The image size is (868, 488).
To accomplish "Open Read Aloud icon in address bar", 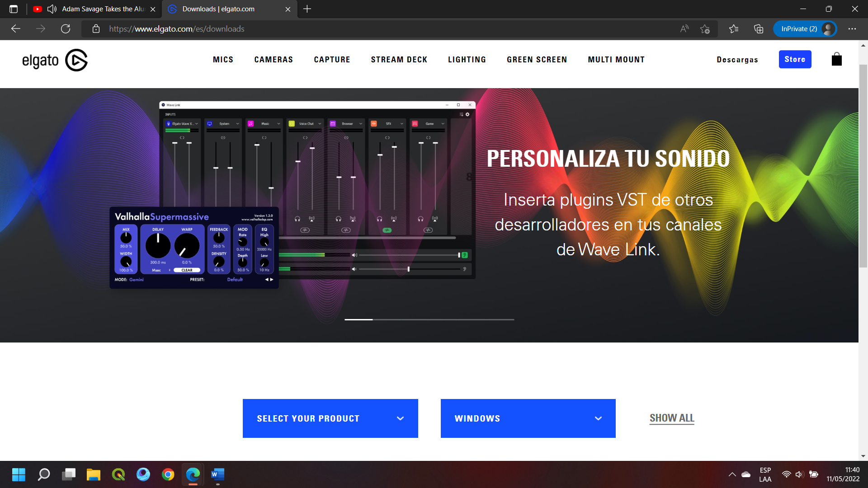I will pyautogui.click(x=684, y=29).
